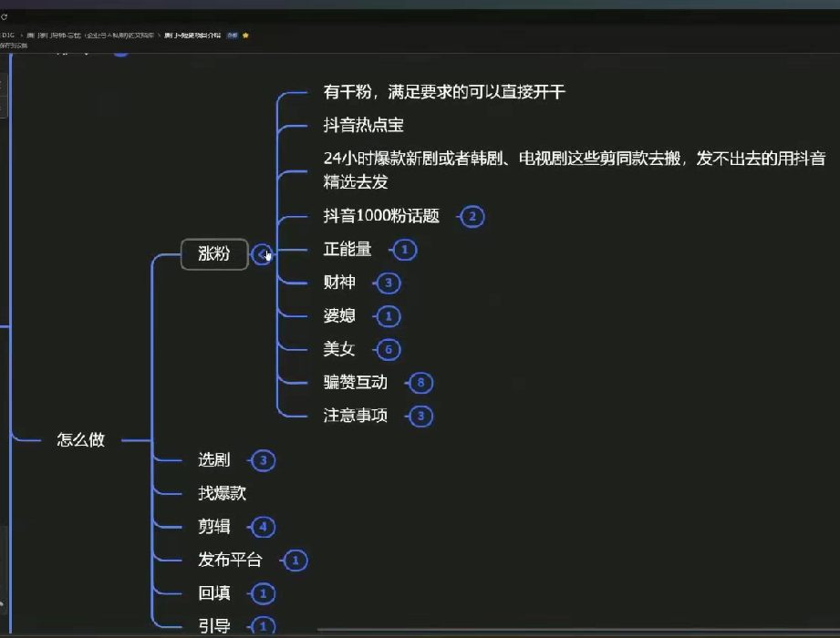The image size is (840, 638).
Task: Expand the 抖音1000粉话题 child count badge
Action: pos(472,217)
